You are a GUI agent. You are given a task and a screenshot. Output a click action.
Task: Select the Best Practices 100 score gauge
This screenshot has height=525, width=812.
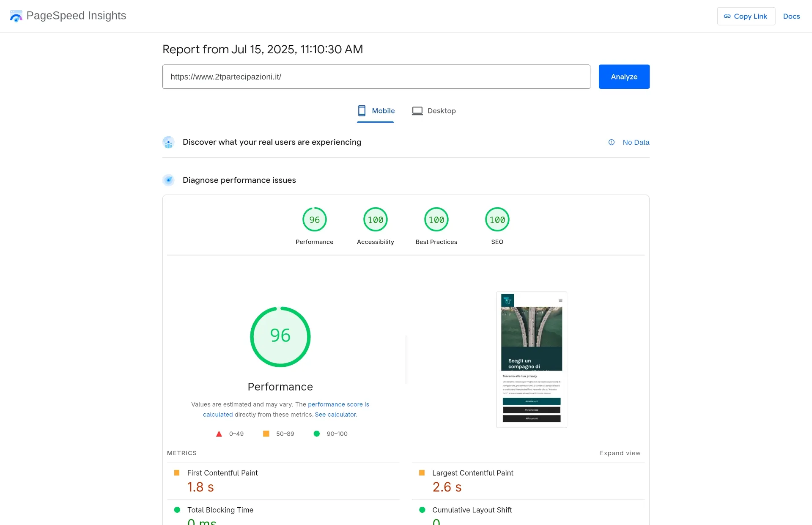[436, 220]
